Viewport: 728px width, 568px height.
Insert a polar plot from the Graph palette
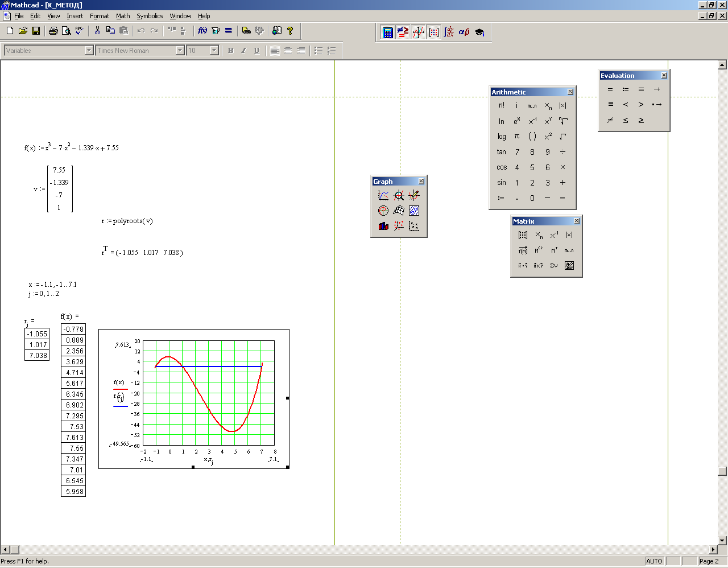point(383,211)
